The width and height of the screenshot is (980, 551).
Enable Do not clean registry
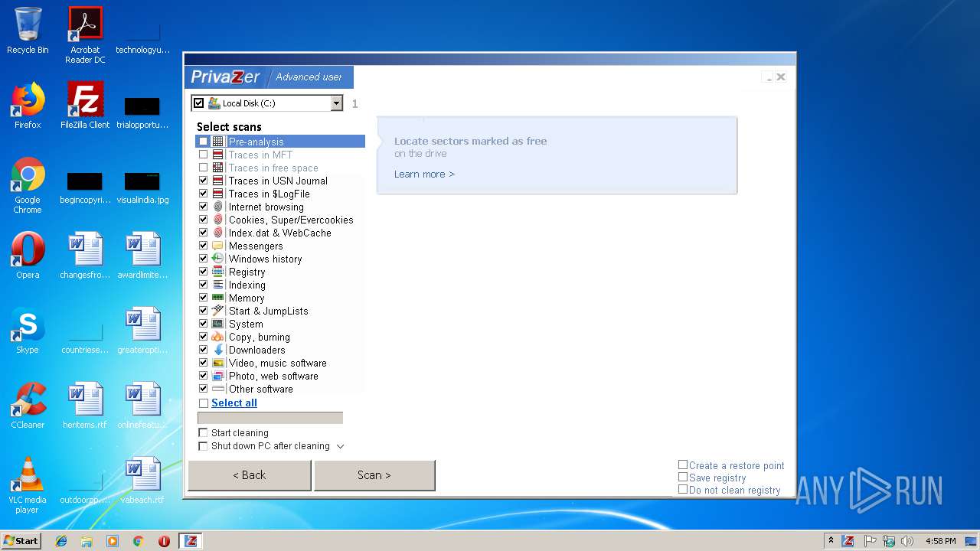tap(683, 489)
